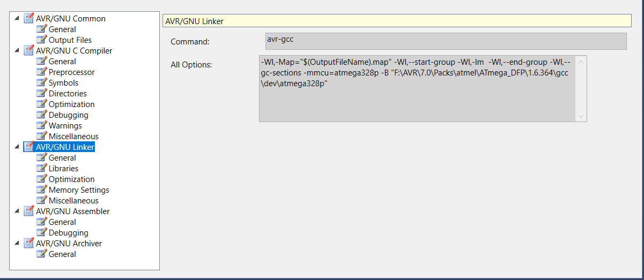
Task: Open the linker Libraries settings
Action: [63, 169]
